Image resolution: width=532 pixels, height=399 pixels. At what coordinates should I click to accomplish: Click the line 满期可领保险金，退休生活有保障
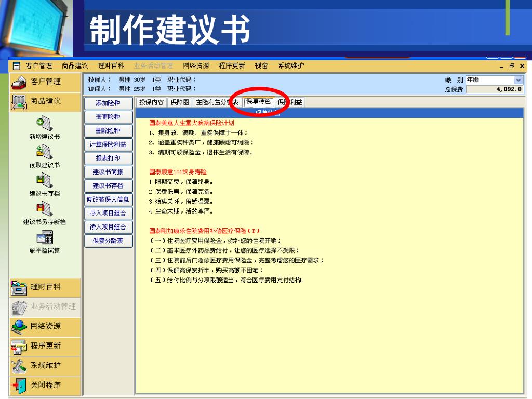tap(201, 152)
